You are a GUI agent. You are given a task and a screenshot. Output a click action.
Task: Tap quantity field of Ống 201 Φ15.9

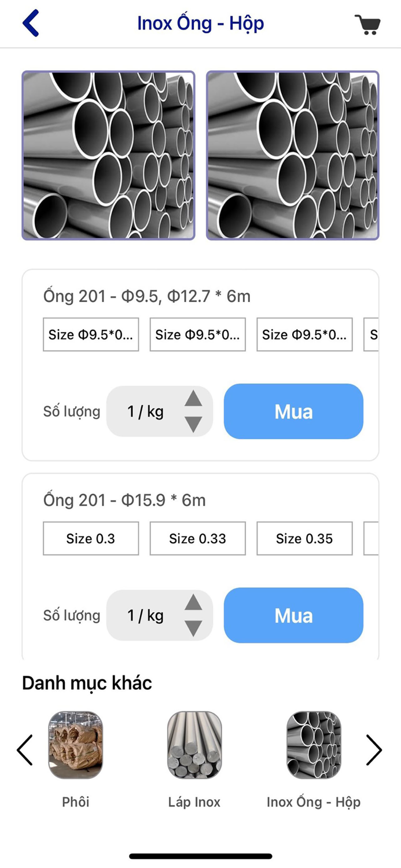pos(146,616)
